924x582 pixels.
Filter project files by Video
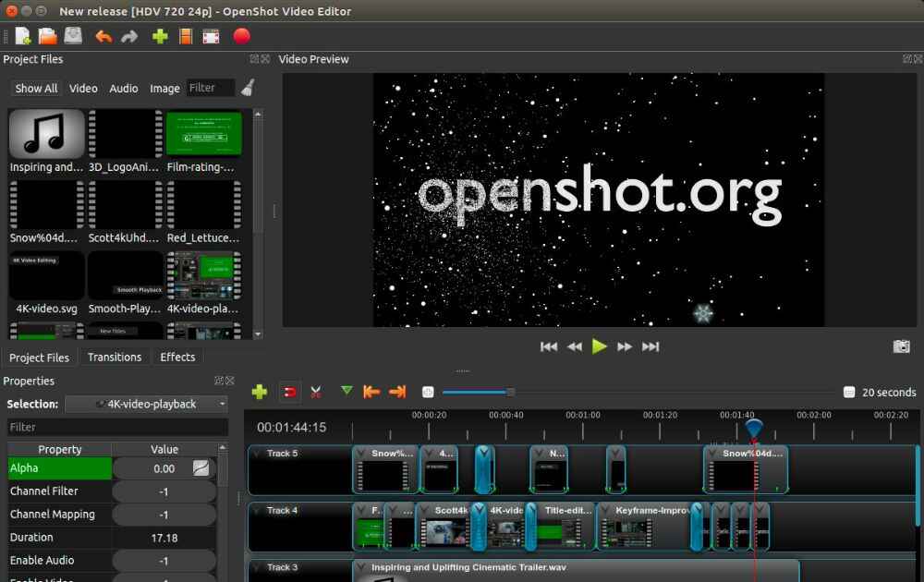pos(83,89)
